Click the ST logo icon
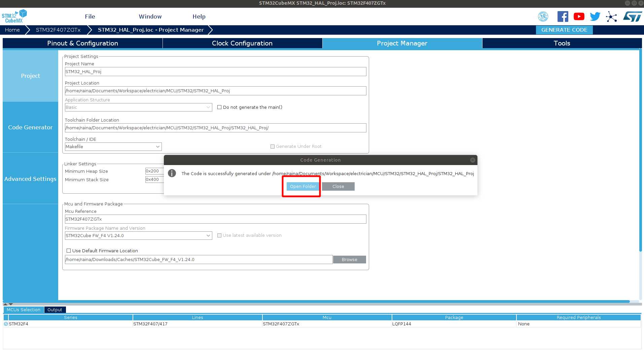This screenshot has height=353, width=644. [632, 17]
